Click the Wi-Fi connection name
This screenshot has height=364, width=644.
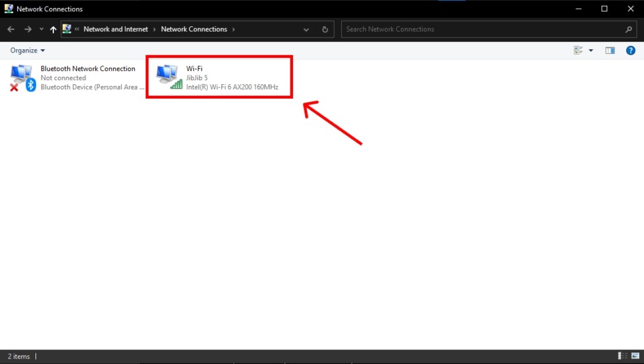tap(195, 68)
